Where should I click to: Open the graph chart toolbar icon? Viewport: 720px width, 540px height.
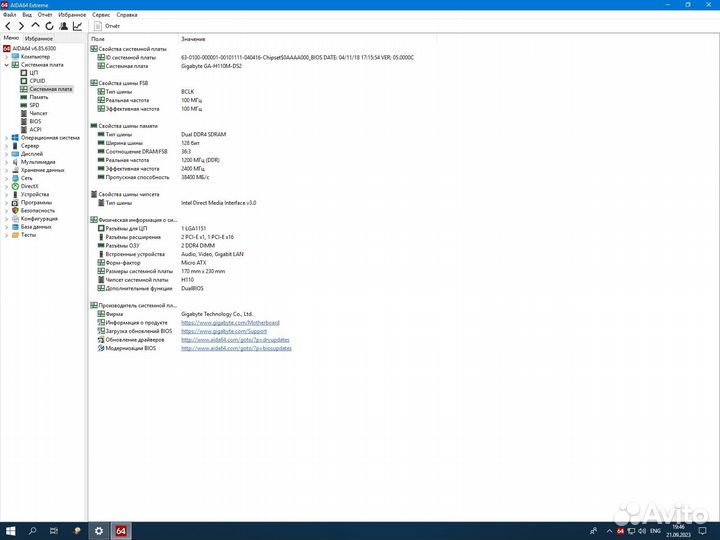(79, 26)
